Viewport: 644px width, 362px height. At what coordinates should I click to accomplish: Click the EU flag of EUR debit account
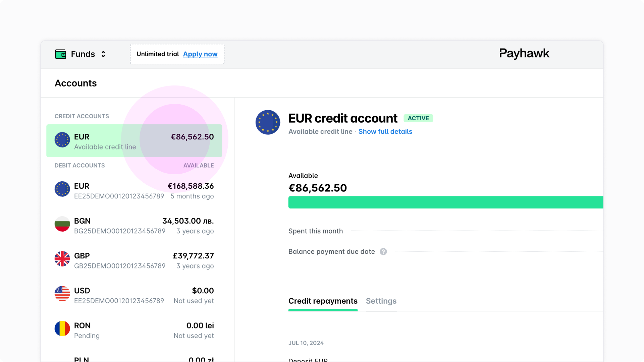pyautogui.click(x=62, y=189)
